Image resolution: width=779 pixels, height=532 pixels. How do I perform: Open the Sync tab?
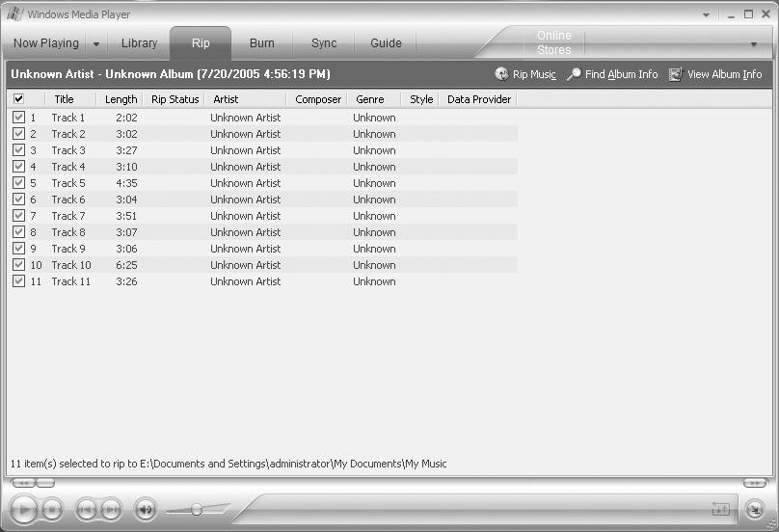click(324, 43)
